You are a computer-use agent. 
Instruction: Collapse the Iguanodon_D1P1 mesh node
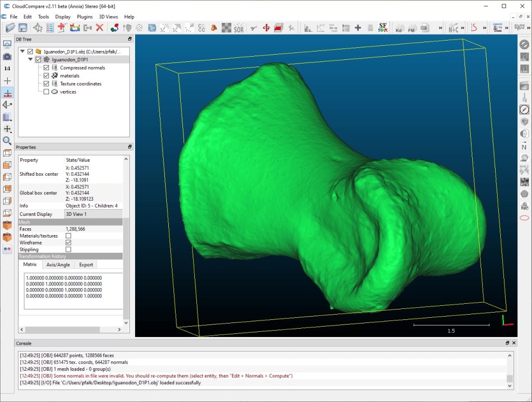30,60
